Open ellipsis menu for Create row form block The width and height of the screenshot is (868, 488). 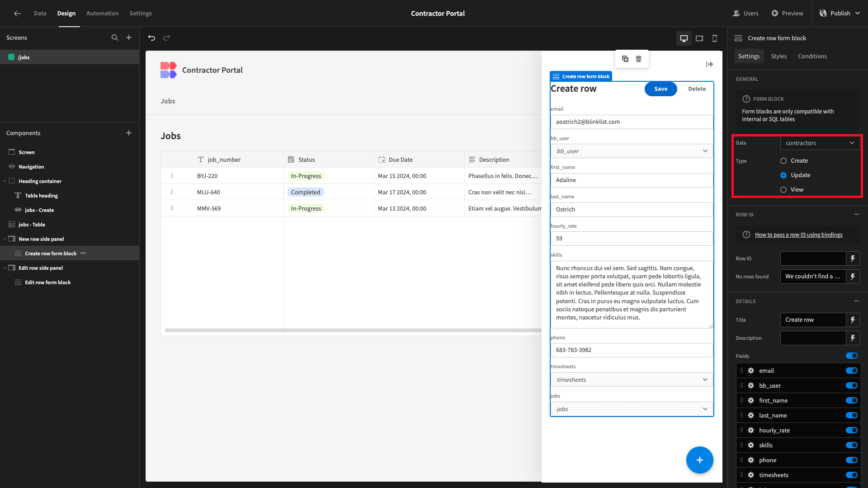pos(83,253)
